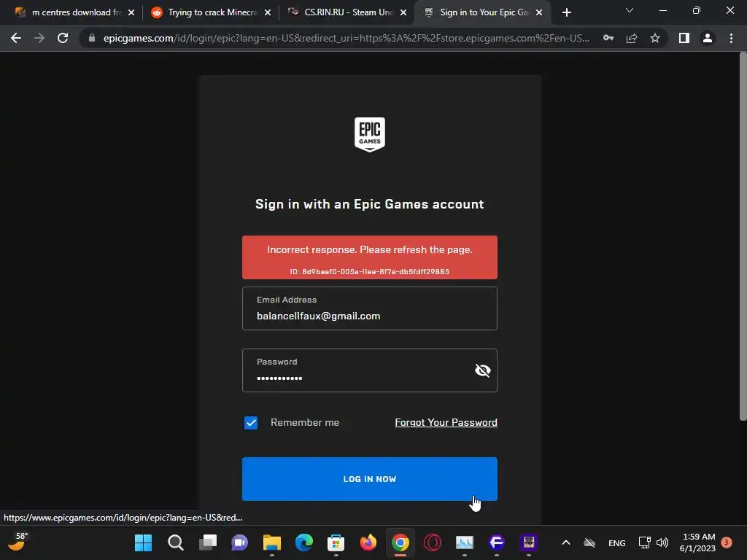This screenshot has height=560, width=747.
Task: Open the purple F app on taskbar
Action: click(x=496, y=542)
